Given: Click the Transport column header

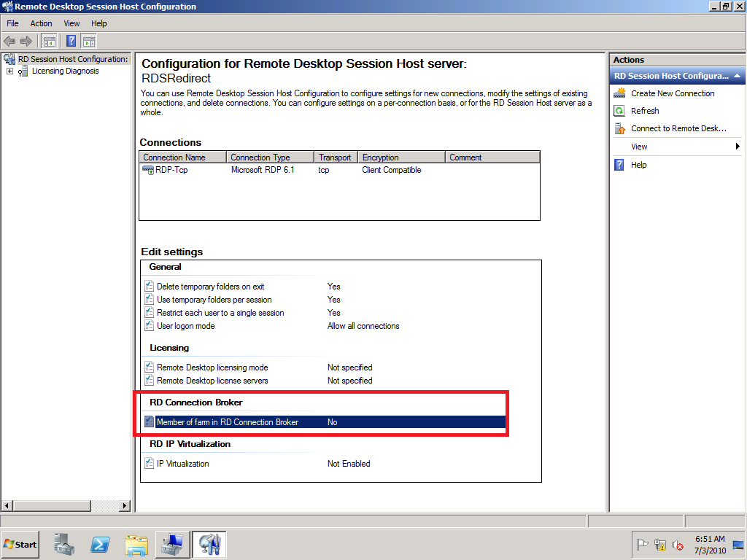Looking at the screenshot, I should point(336,157).
